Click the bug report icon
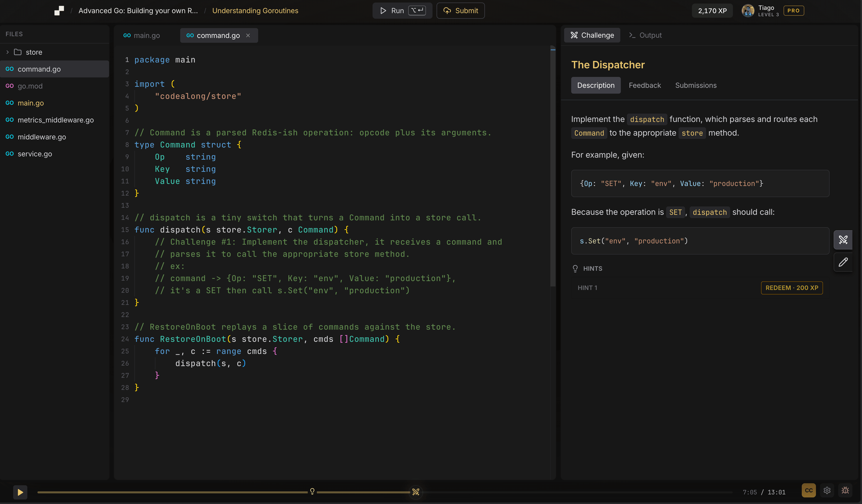Screen dimensions: 862x504 click(845, 491)
